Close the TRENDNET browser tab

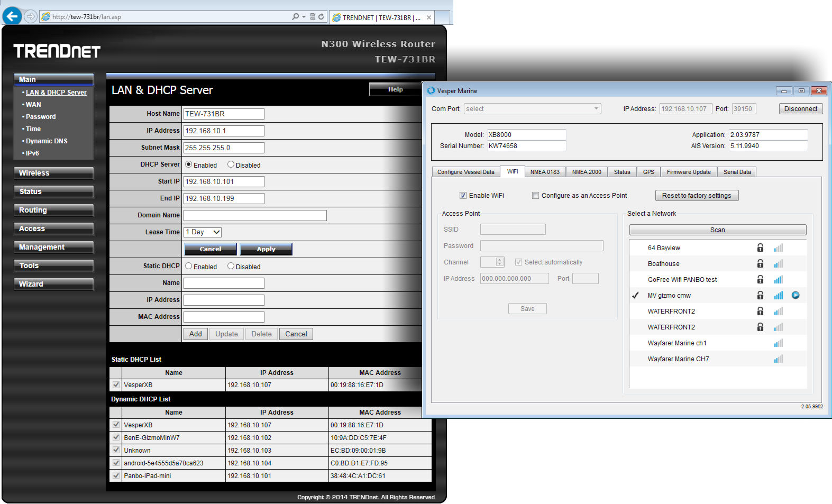429,17
